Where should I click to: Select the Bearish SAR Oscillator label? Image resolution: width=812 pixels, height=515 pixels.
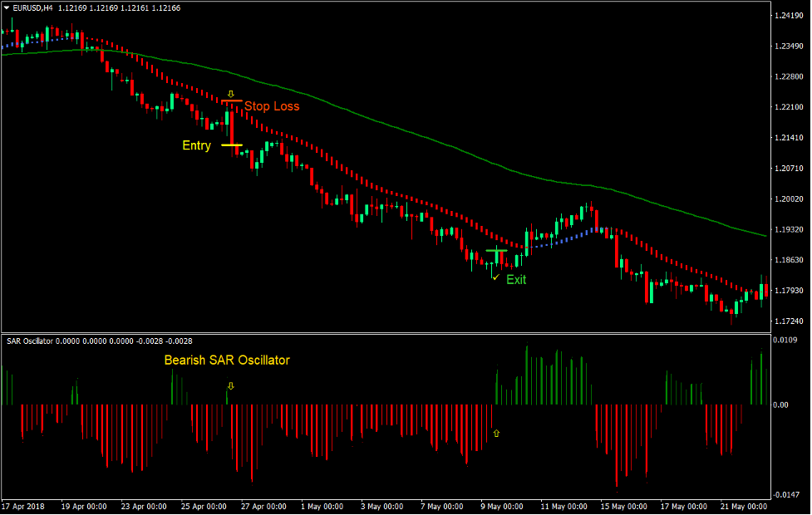tap(227, 360)
